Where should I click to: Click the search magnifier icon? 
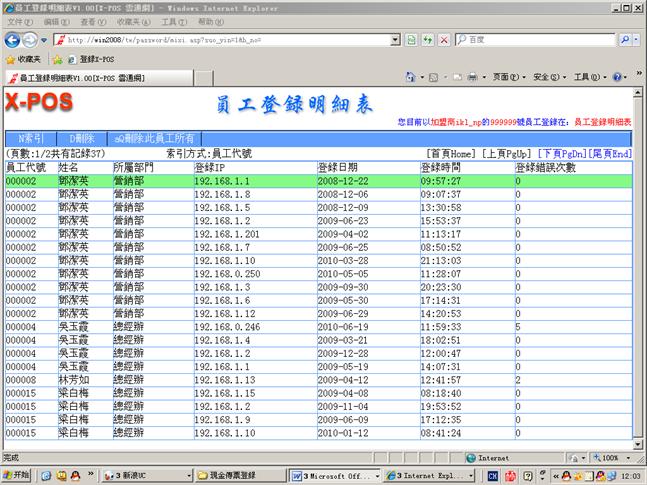(x=624, y=40)
